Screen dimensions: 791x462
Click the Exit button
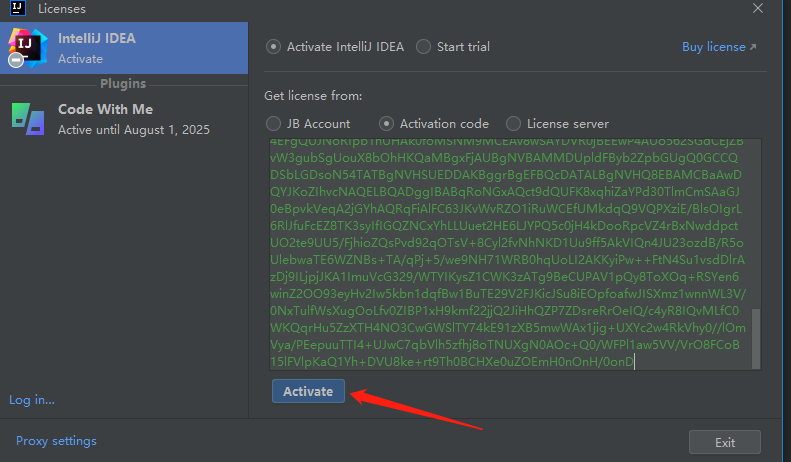click(x=725, y=442)
